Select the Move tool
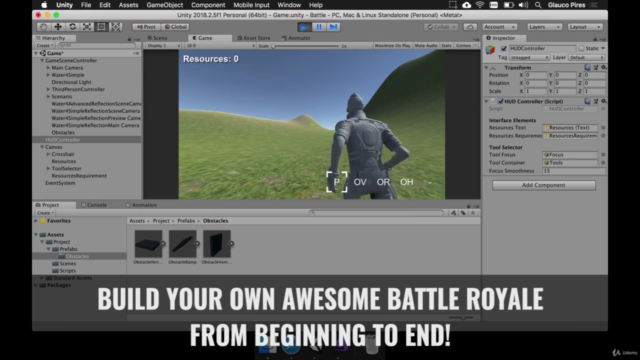 58,27
